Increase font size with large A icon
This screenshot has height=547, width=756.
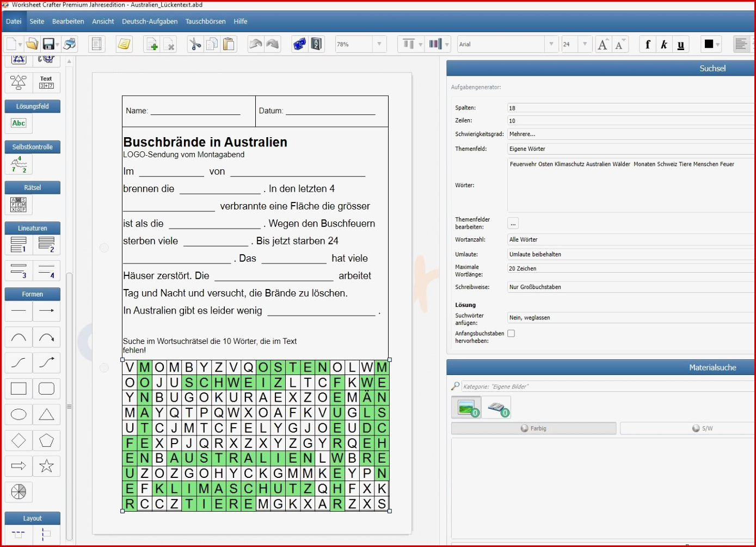pyautogui.click(x=603, y=45)
